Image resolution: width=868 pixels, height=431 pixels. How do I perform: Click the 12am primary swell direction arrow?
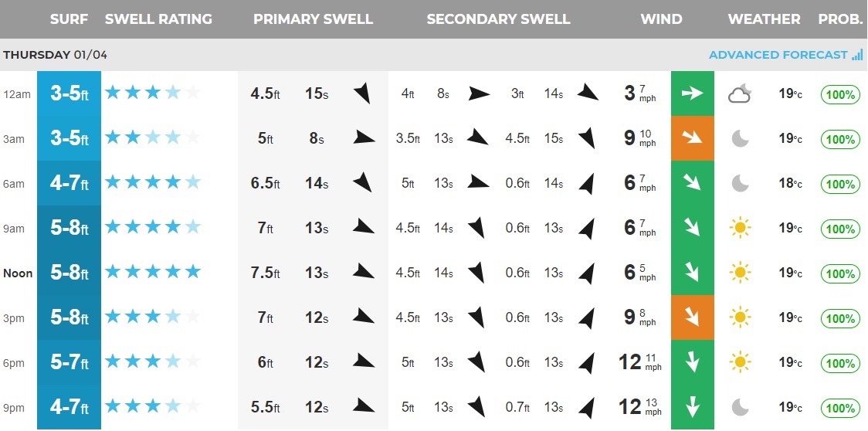click(362, 94)
